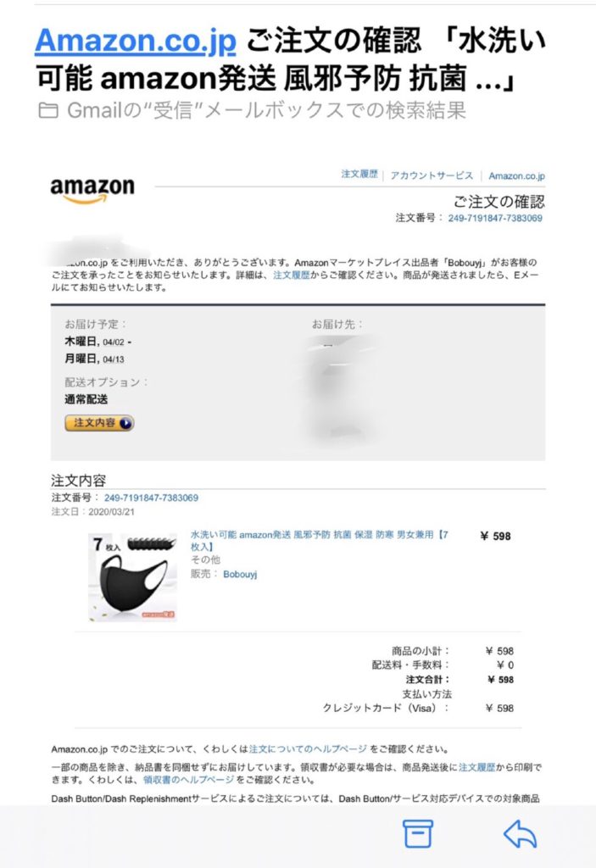Open the black mask product thumbnail

132,577
